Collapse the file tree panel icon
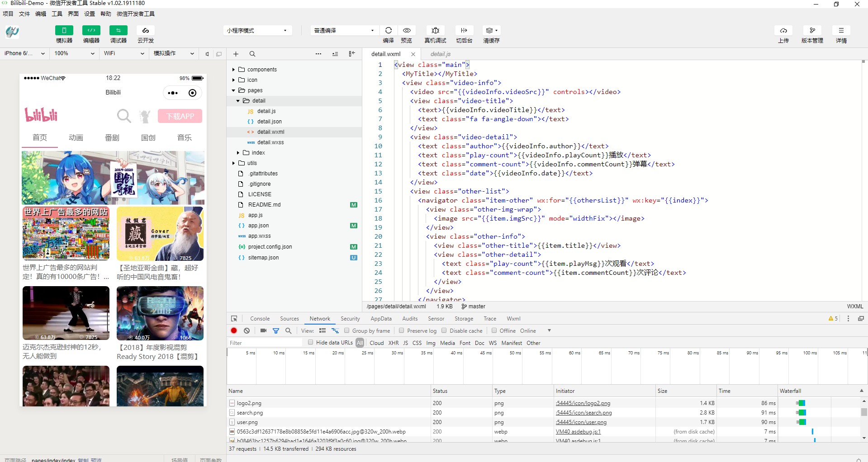 point(352,54)
